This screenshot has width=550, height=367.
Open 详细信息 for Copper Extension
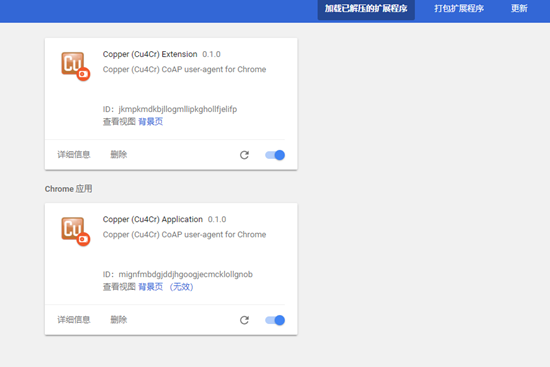click(74, 154)
